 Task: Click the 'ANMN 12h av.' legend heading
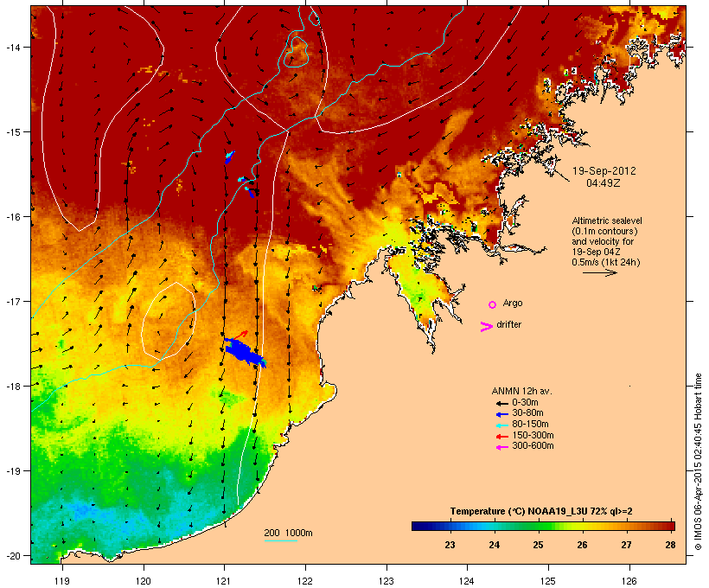(521, 391)
